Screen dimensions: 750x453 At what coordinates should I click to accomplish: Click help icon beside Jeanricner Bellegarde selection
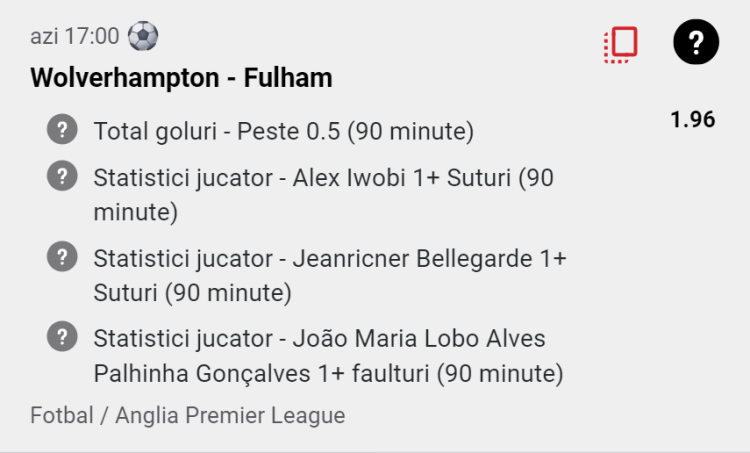click(62, 256)
